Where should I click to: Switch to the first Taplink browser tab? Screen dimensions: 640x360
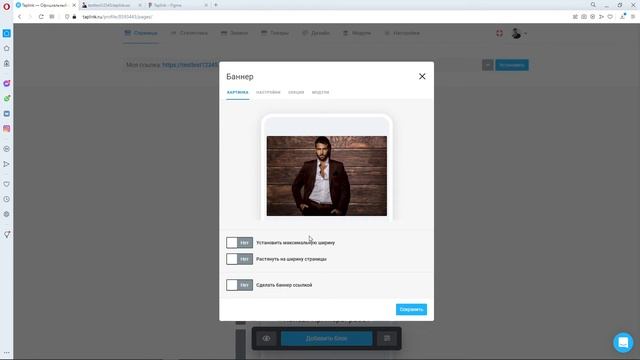45,5
